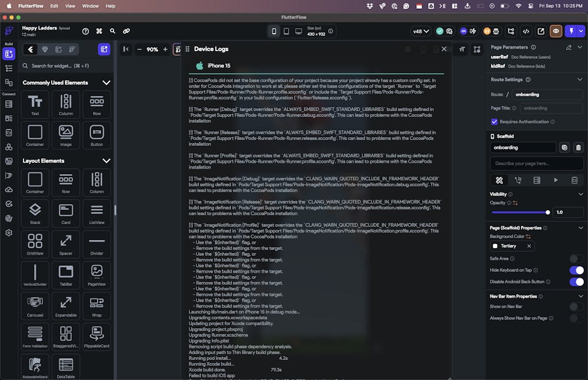Enable Always Show Nav Bar on Page
Image resolution: width=588 pixels, height=380 pixels.
(576, 318)
